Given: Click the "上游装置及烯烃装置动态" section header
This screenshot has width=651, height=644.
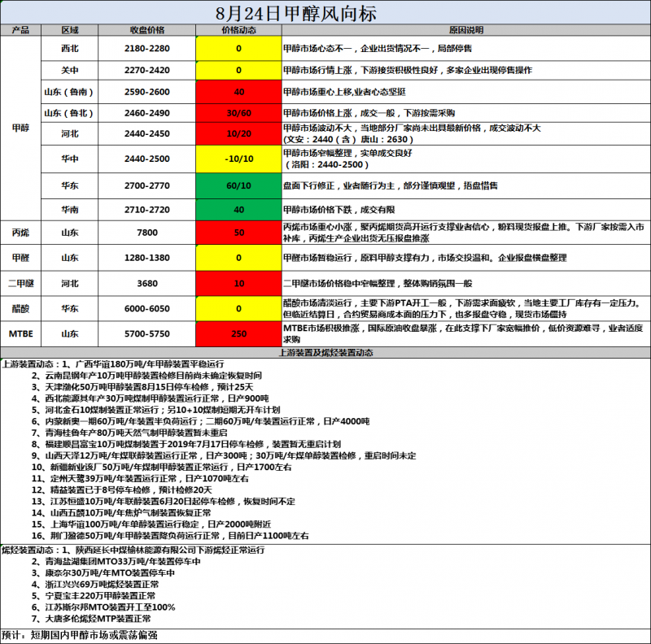Looking at the screenshot, I should [x=325, y=353].
